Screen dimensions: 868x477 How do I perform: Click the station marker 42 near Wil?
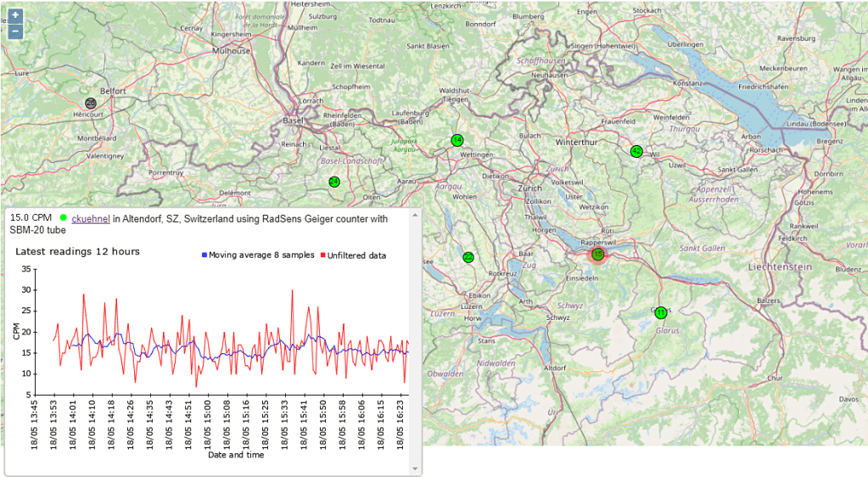(x=636, y=151)
